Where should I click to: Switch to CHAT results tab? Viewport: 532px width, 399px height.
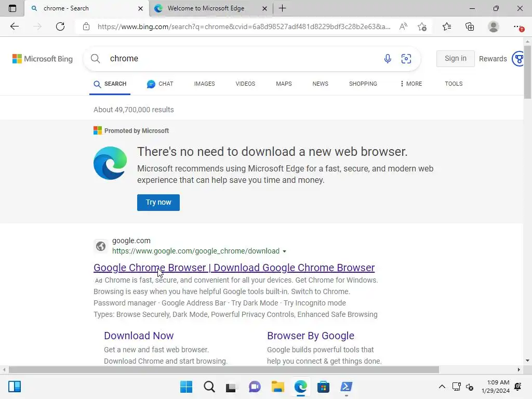pyautogui.click(x=160, y=84)
